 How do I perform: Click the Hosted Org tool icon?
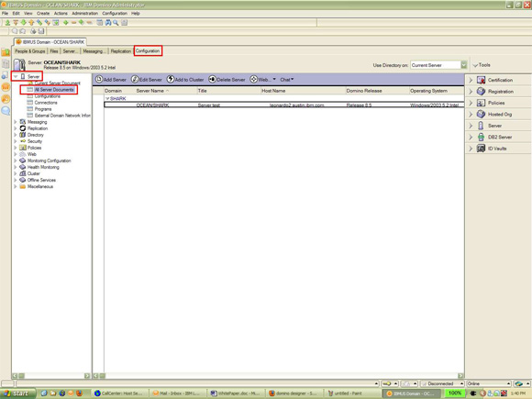481,115
